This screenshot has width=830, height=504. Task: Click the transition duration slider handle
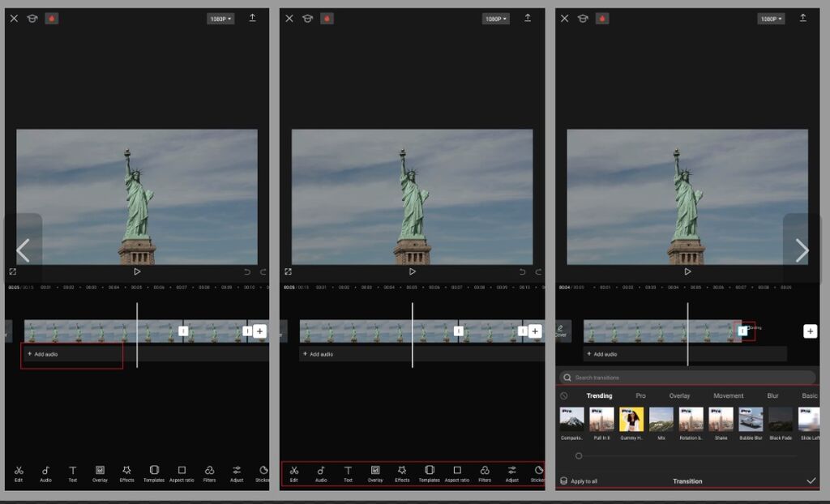tap(579, 456)
